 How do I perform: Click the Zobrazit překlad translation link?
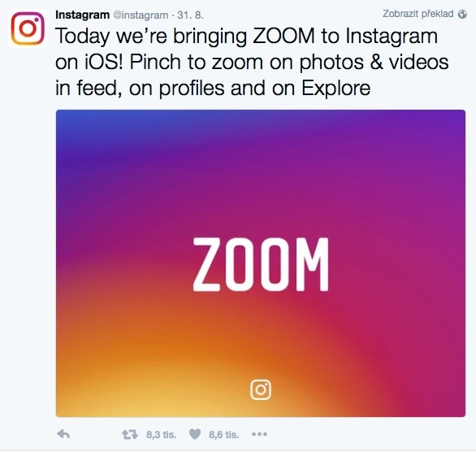click(418, 14)
